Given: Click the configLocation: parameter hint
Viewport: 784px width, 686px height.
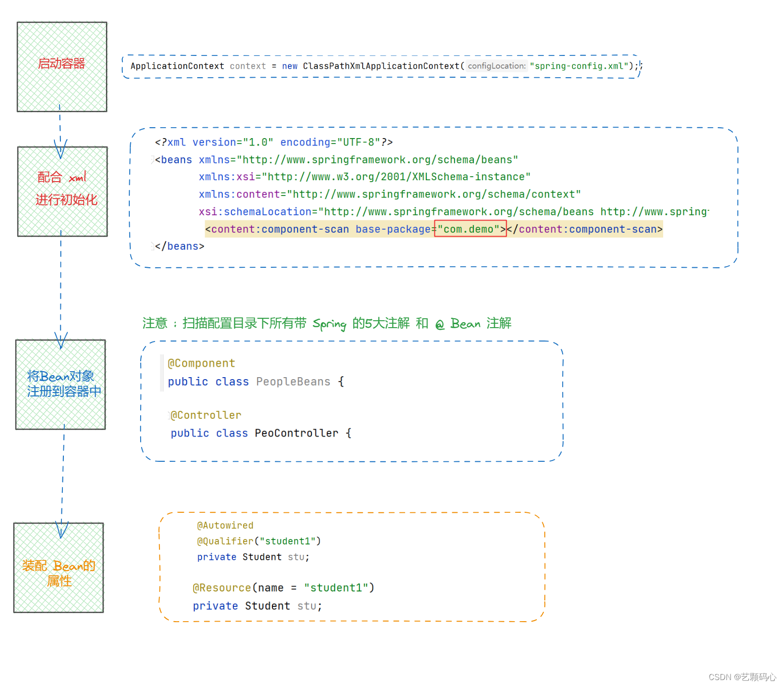Looking at the screenshot, I should click(x=497, y=66).
